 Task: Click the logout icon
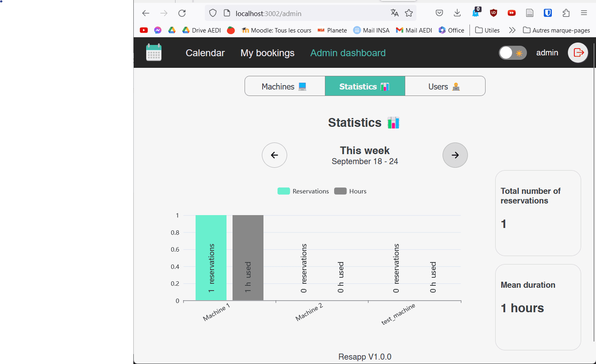[578, 53]
